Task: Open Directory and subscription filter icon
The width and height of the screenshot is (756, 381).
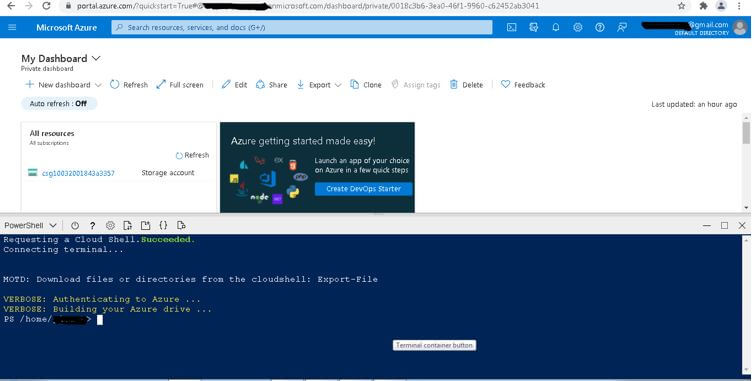Action: click(x=534, y=27)
